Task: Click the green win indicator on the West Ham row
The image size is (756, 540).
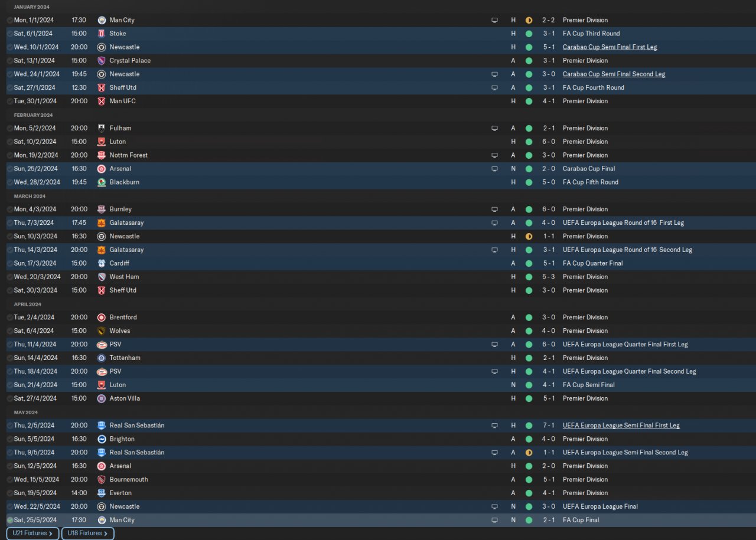Action: [x=529, y=277]
